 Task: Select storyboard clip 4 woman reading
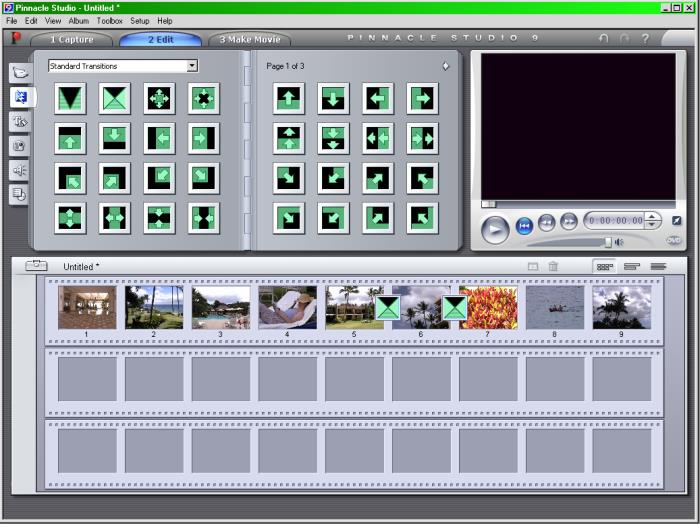tap(288, 308)
